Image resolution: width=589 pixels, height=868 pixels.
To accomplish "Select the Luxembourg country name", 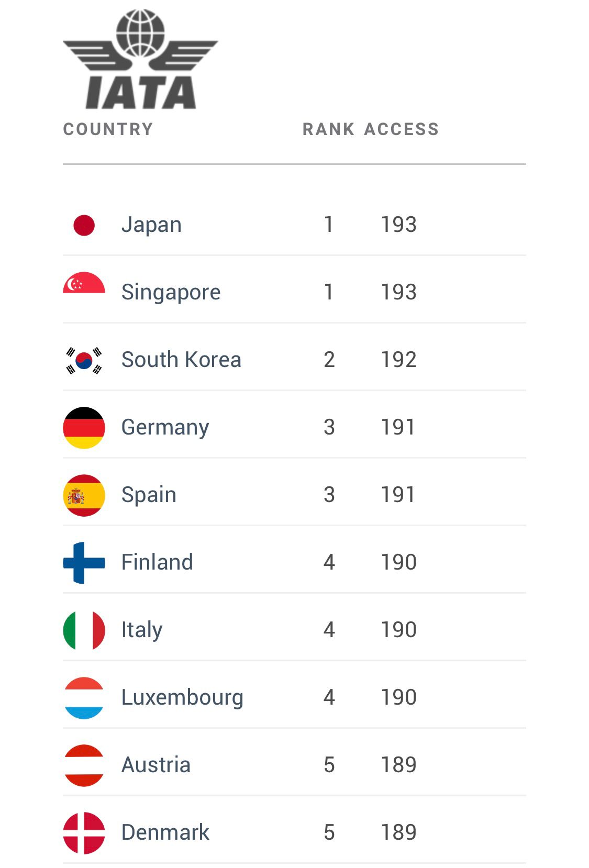I will point(182,698).
